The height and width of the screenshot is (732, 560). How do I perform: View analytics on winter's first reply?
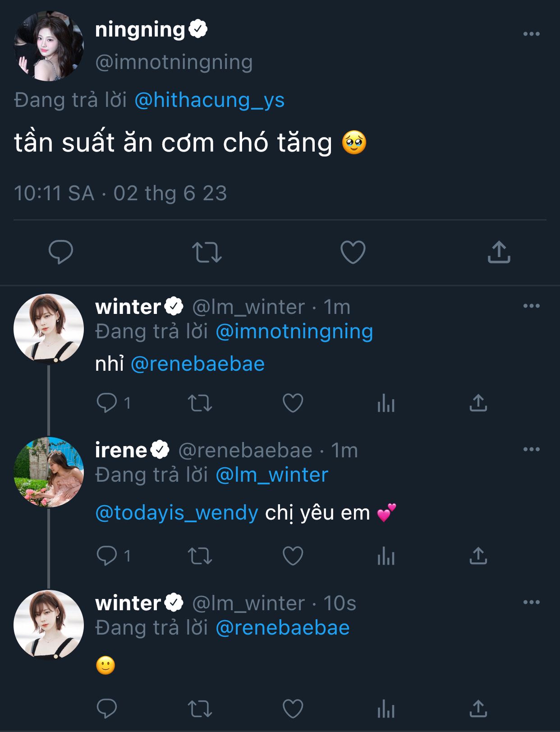(x=386, y=403)
